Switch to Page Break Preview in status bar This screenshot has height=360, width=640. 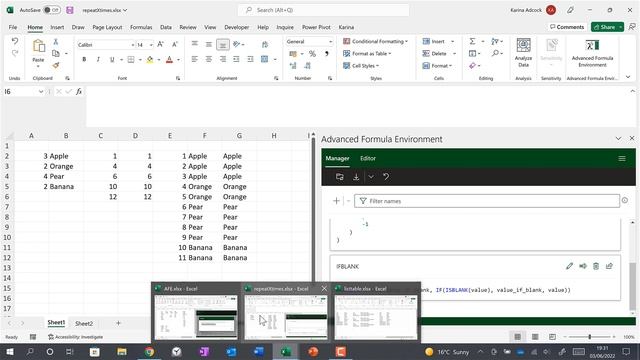tap(552, 337)
